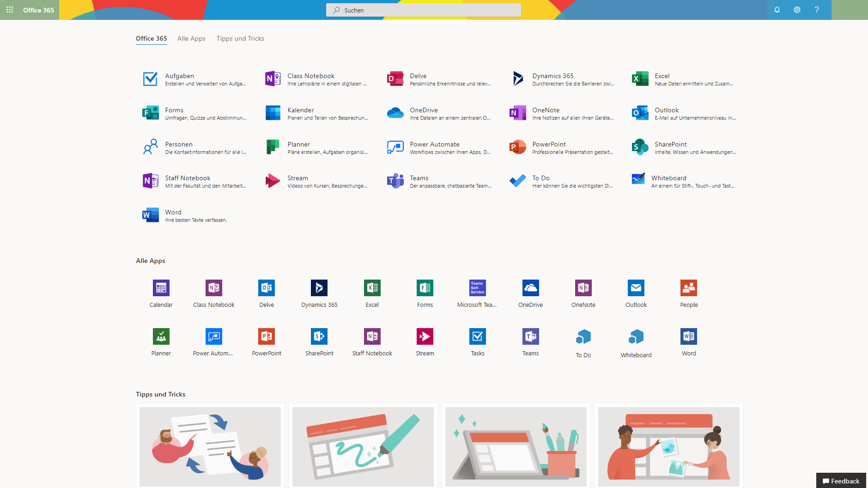The image size is (868, 488).
Task: Click the Feedback button
Action: point(841,481)
